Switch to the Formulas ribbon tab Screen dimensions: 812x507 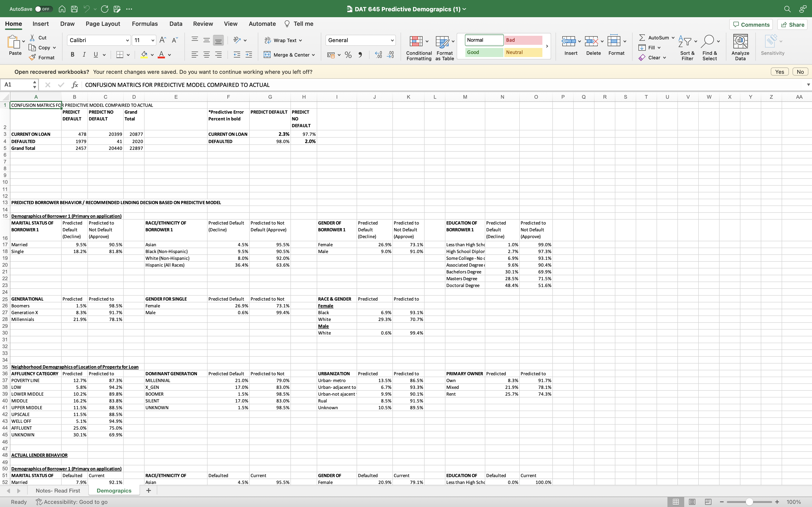(145, 24)
